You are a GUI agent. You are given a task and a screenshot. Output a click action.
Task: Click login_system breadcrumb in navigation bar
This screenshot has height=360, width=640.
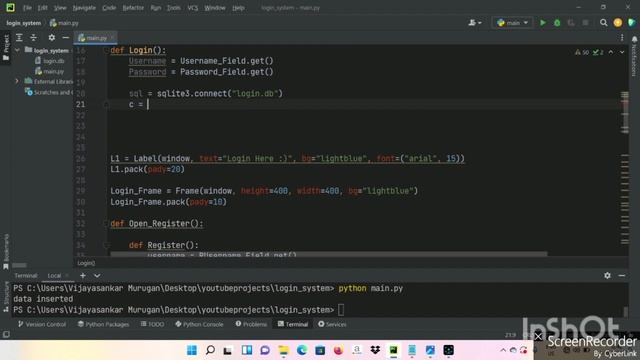click(x=24, y=23)
